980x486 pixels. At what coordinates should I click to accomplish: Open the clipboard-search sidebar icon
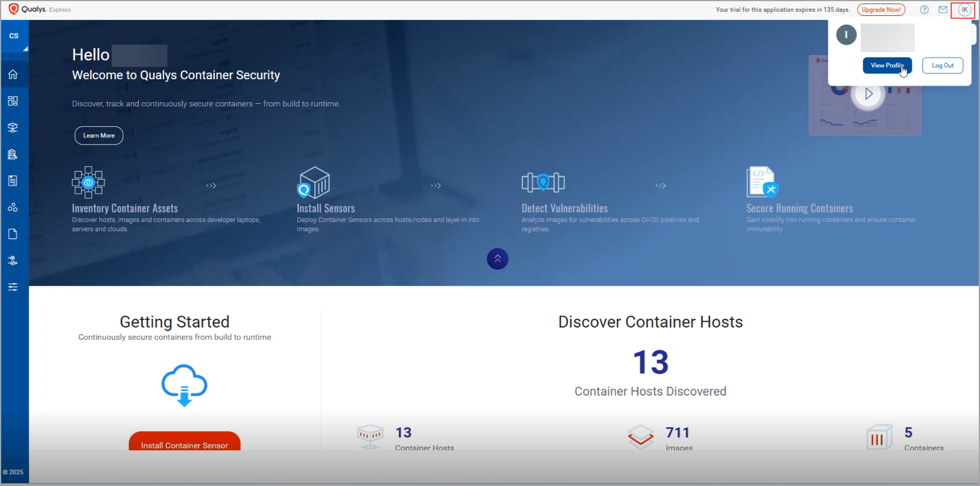click(x=13, y=154)
